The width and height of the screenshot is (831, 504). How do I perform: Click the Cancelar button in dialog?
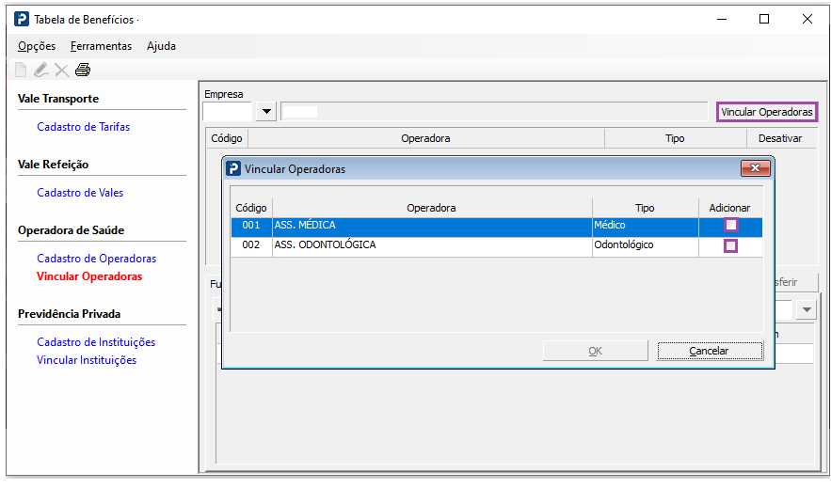pos(710,351)
